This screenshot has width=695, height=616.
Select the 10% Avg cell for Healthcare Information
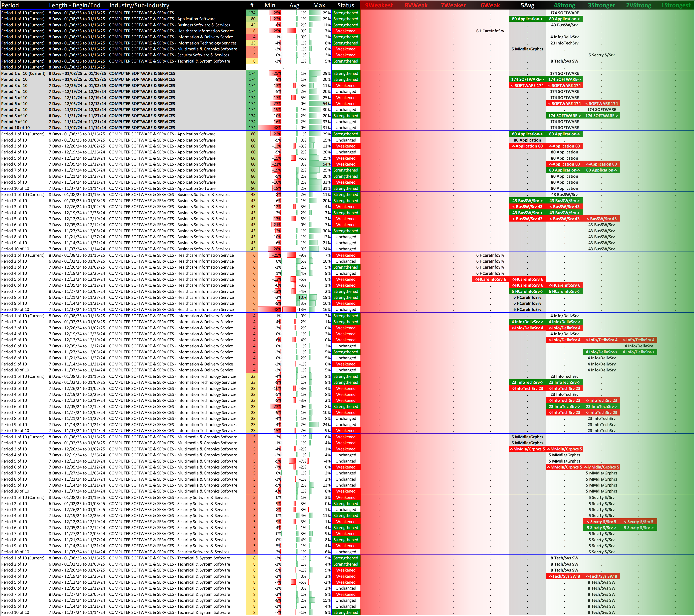[302, 297]
